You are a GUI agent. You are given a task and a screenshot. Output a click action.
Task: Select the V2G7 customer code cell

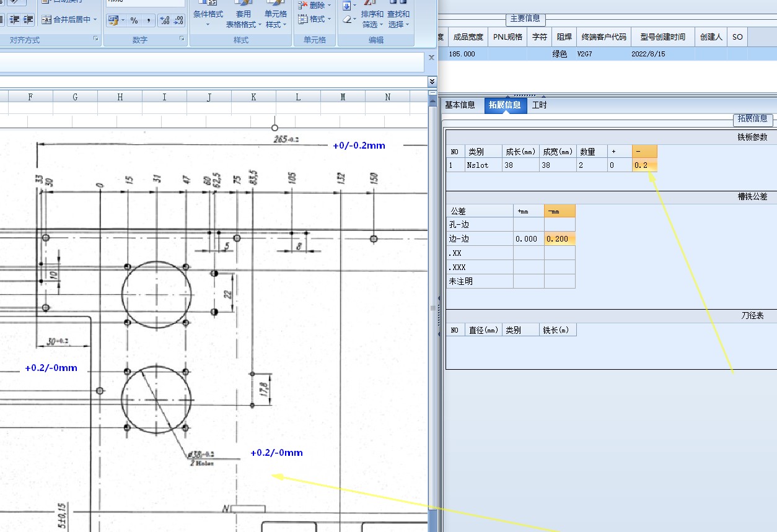coord(604,54)
